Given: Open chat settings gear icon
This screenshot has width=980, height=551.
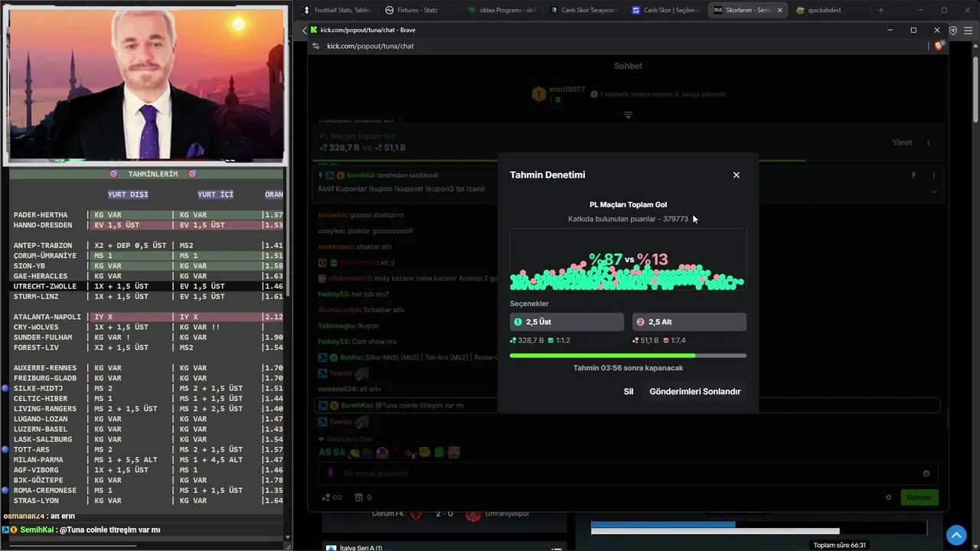Looking at the screenshot, I should (888, 497).
